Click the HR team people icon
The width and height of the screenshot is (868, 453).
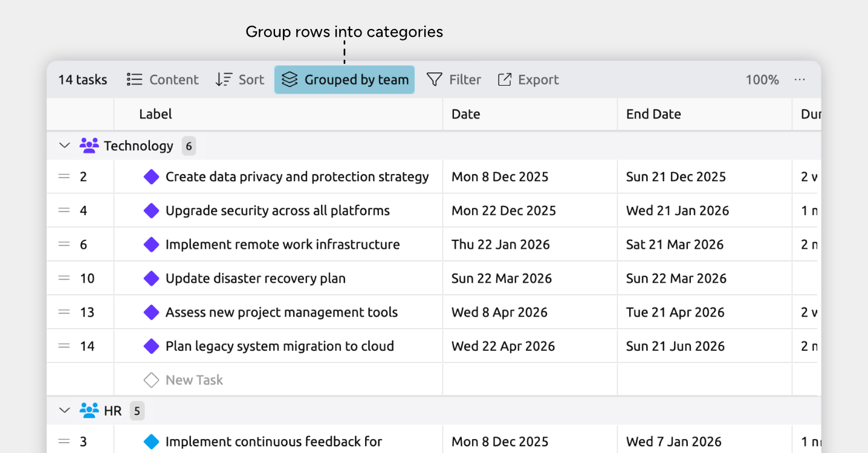89,411
